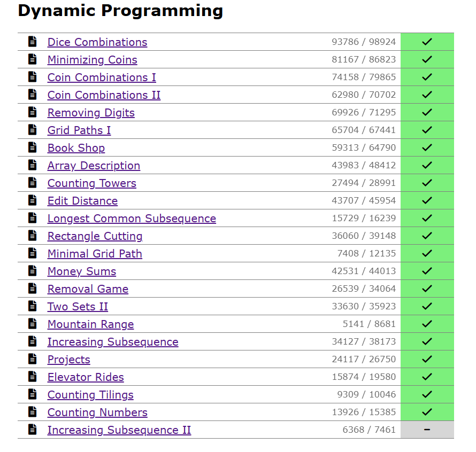The width and height of the screenshot is (476, 452).
Task: Click the document icon beside Dice Combinations
Action: pos(33,41)
